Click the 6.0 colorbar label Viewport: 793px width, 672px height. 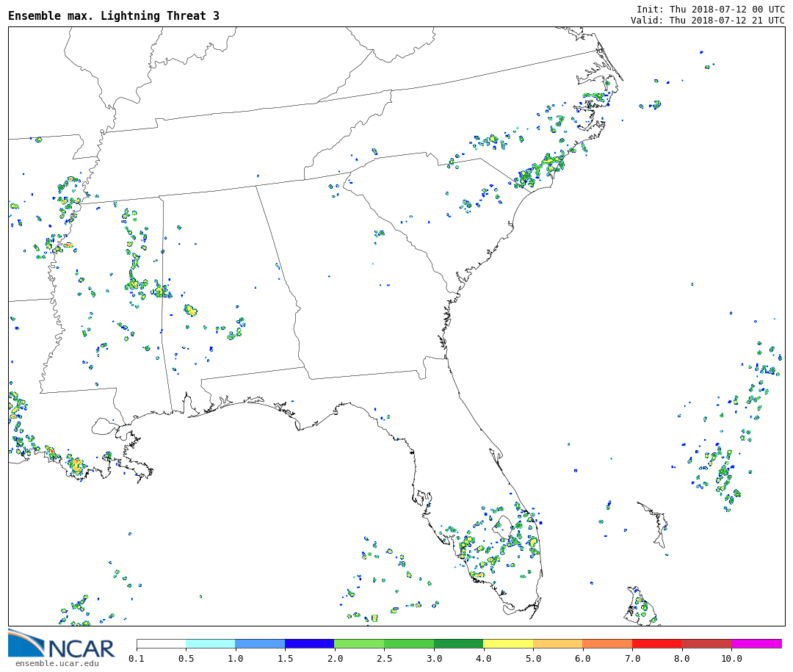tap(582, 658)
